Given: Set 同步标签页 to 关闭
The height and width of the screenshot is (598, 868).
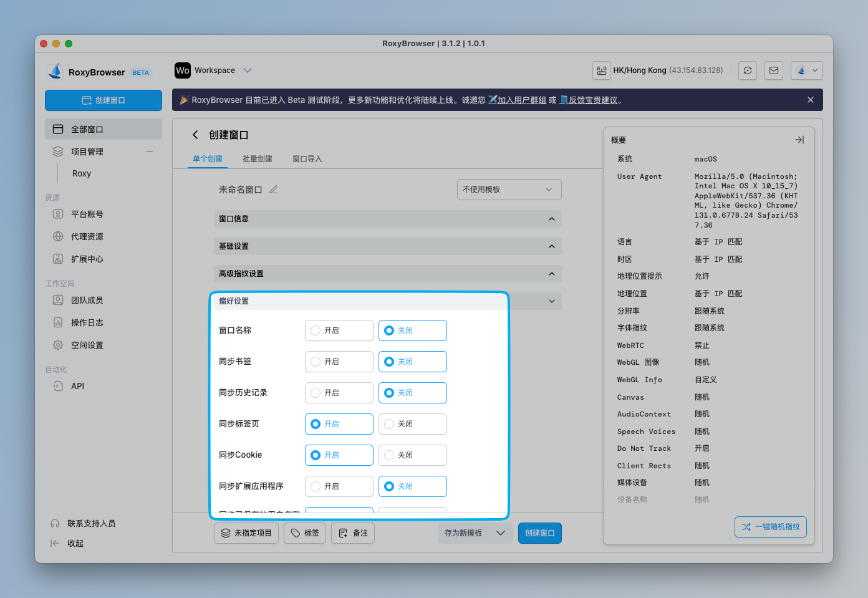Looking at the screenshot, I should click(413, 424).
